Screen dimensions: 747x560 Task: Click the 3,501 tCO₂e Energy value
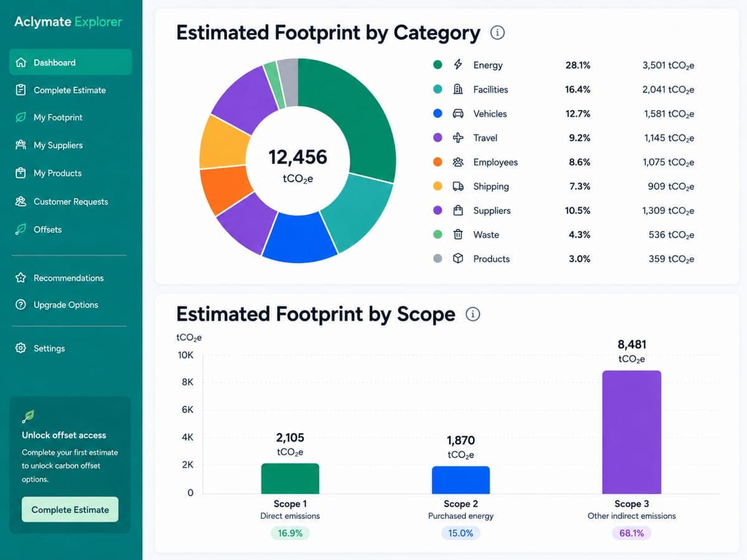point(668,65)
